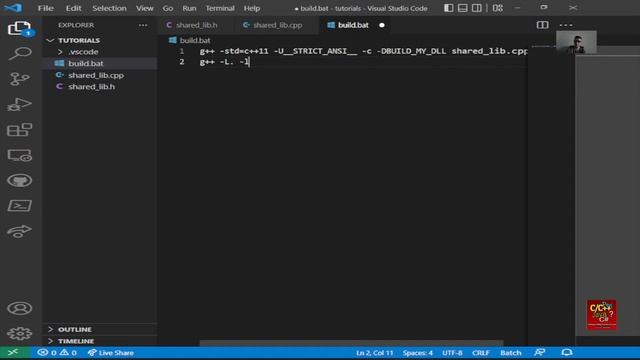Open the Accounts menu icon
This screenshot has height=360, width=640.
(19, 308)
